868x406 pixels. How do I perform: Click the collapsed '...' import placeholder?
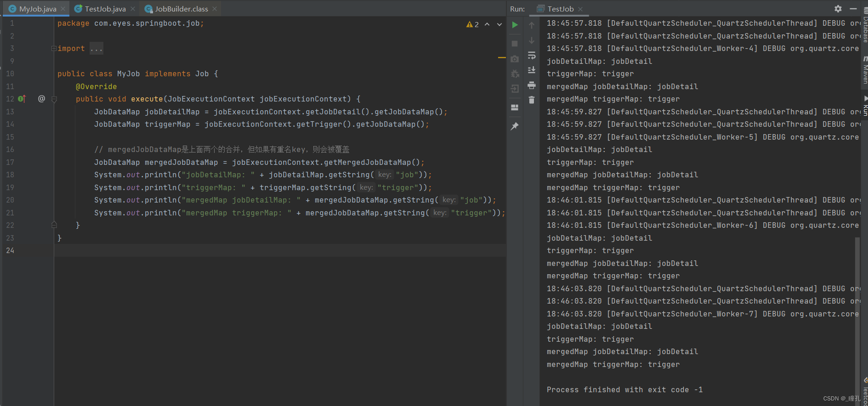(x=96, y=48)
